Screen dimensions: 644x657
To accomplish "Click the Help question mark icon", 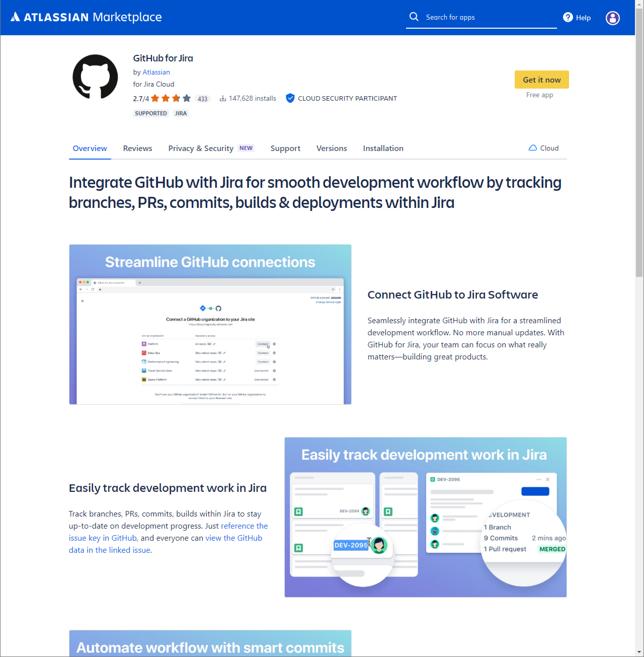I will [568, 17].
